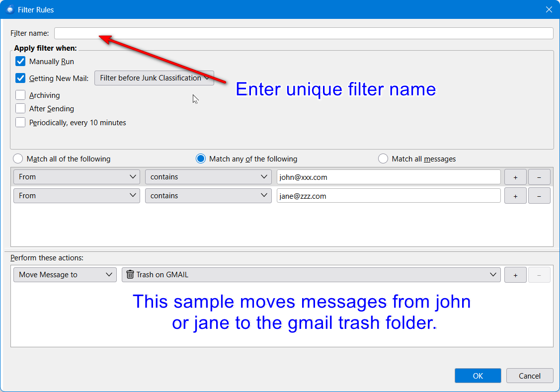
Task: Remove the jane@zzz.com rule row
Action: pyautogui.click(x=539, y=196)
